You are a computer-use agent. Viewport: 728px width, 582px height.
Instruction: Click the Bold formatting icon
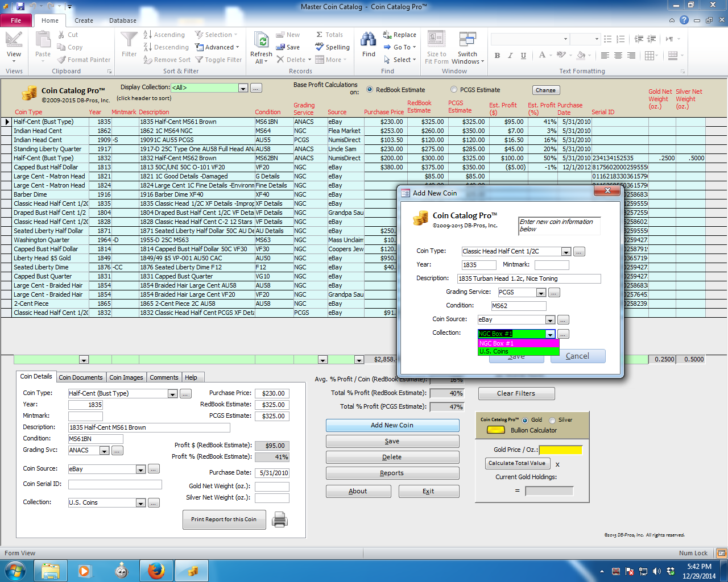[x=497, y=55]
